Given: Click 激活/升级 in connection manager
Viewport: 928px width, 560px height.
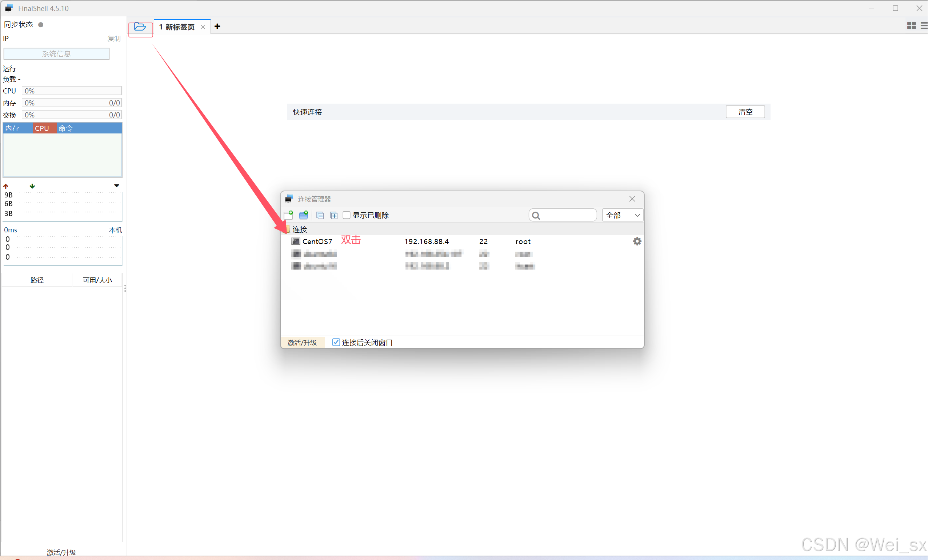Looking at the screenshot, I should (x=302, y=342).
